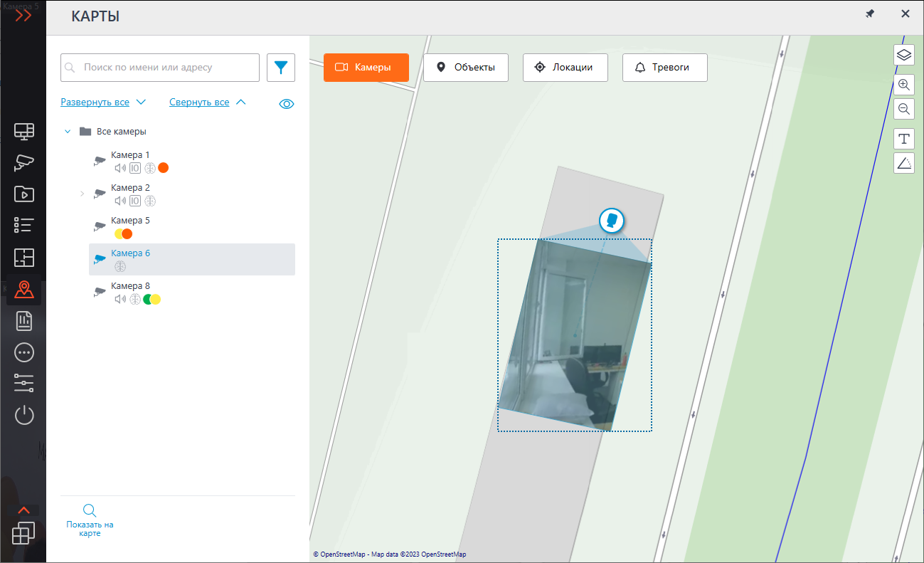Screen dimensions: 924x563
Task: Click the power icon in sidebar
Action: 24,415
